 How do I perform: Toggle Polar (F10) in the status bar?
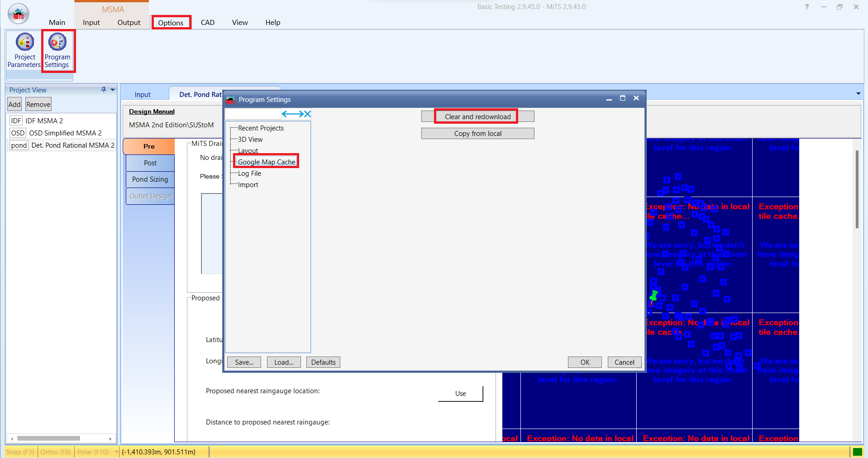point(93,452)
